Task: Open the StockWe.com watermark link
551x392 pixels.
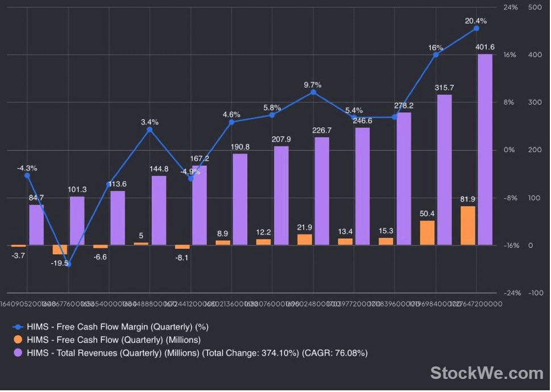Action: (487, 373)
